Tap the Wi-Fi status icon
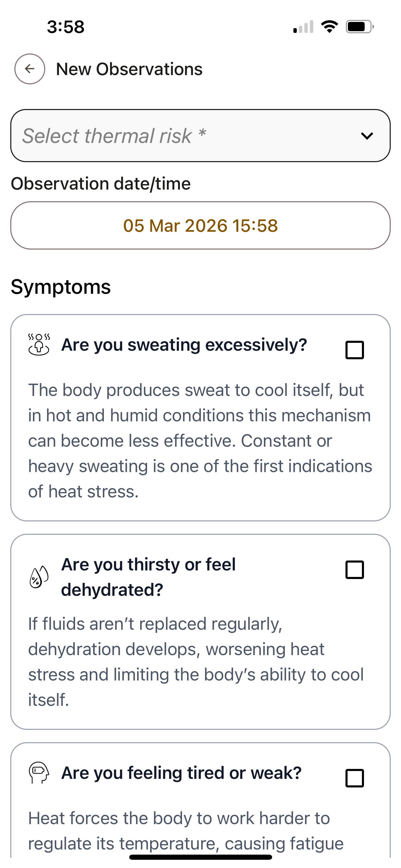Viewport: 401px width, 868px height. [329, 27]
